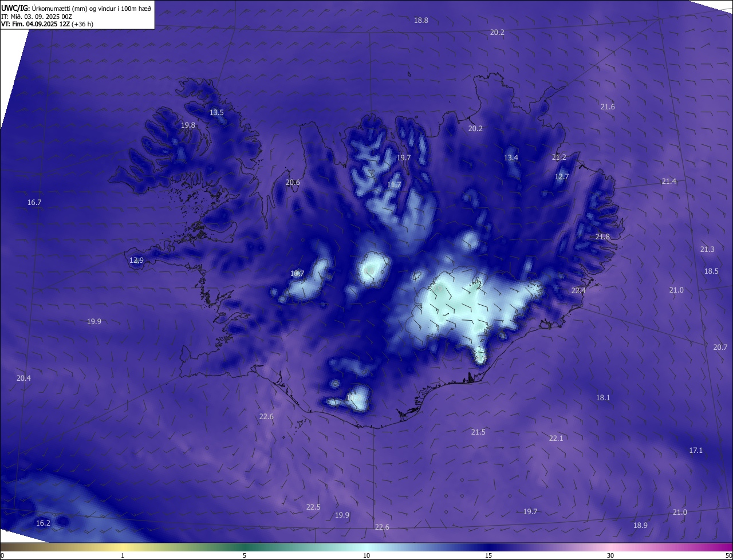The image size is (733, 560).
Task: Click the 21.2 wind value
Action: pos(559,157)
